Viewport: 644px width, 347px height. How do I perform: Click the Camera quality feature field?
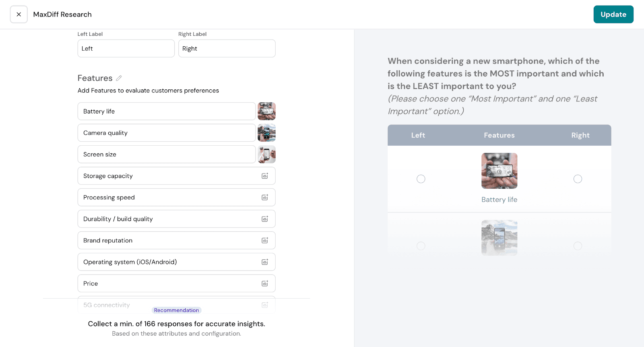click(x=167, y=133)
